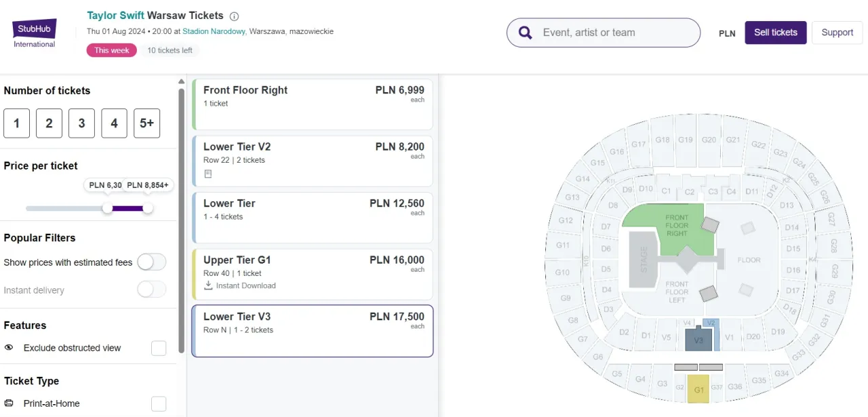This screenshot has height=417, width=868.
Task: Select 3 in Number of tickets
Action: coord(81,123)
